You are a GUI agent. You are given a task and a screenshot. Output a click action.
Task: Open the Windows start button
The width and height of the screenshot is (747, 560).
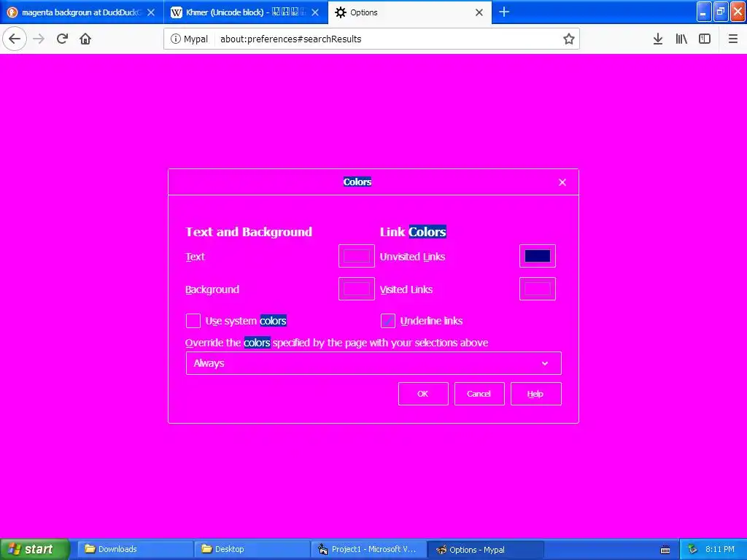point(35,550)
